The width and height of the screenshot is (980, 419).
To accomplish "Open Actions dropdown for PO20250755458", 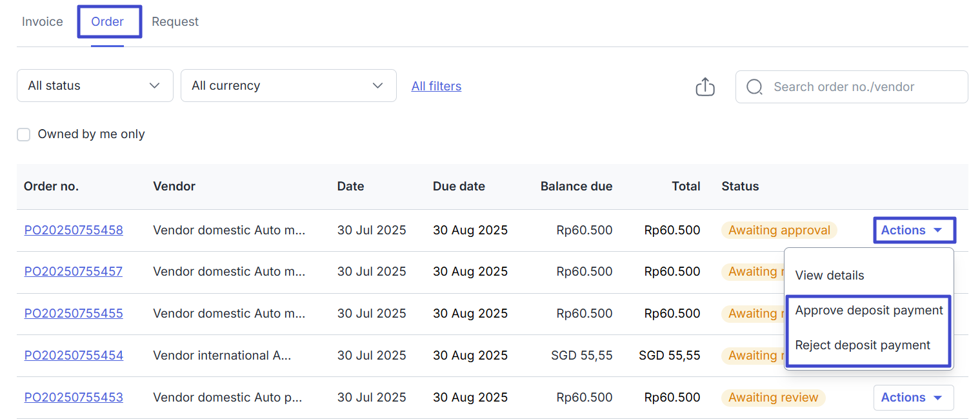I will coord(913,230).
